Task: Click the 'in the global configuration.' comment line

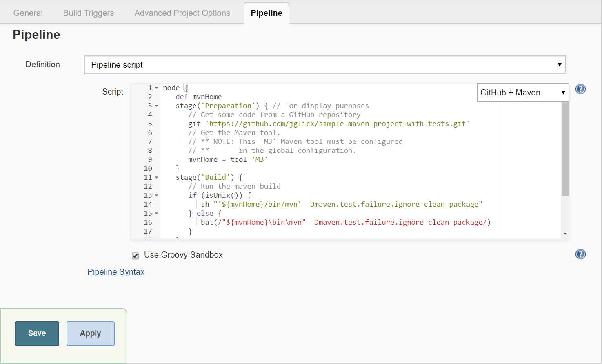Action: pyautogui.click(x=272, y=150)
